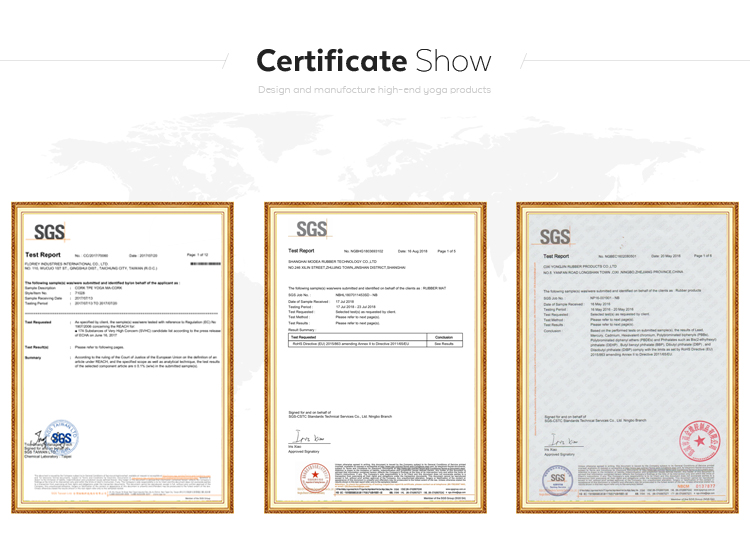Viewport: 750px width, 551px height.
Task: Click "Summary" label on Floriey certificate
Action: [x=33, y=358]
